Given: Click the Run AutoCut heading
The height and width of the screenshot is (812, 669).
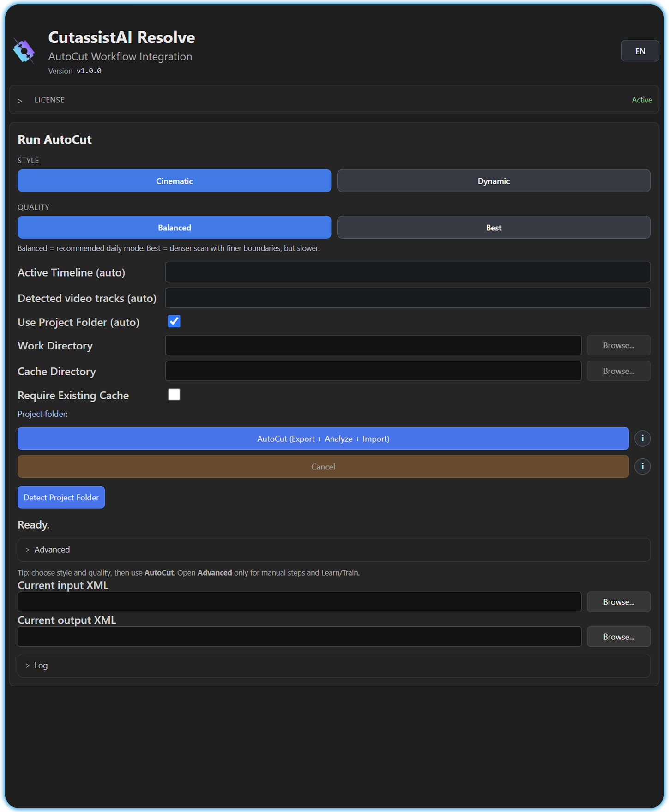Looking at the screenshot, I should coord(55,140).
